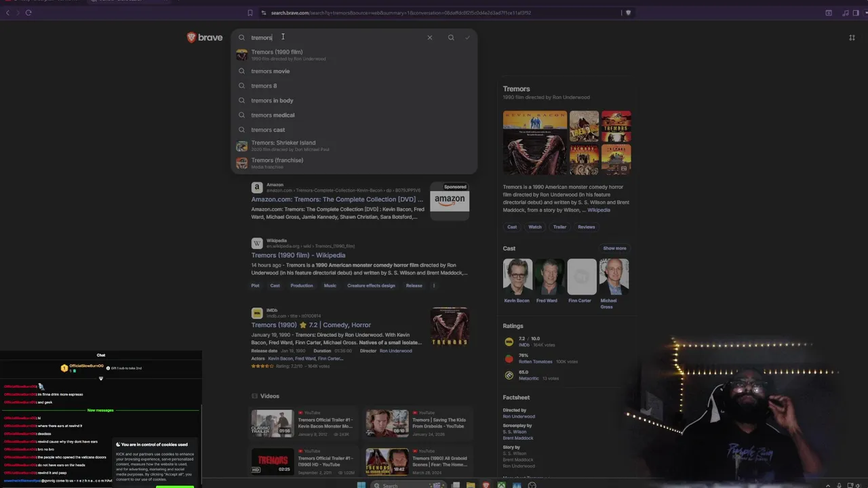Click the Amazon logo thumbnail in sponsored result
Viewport: 868px width, 488px height.
(x=450, y=201)
